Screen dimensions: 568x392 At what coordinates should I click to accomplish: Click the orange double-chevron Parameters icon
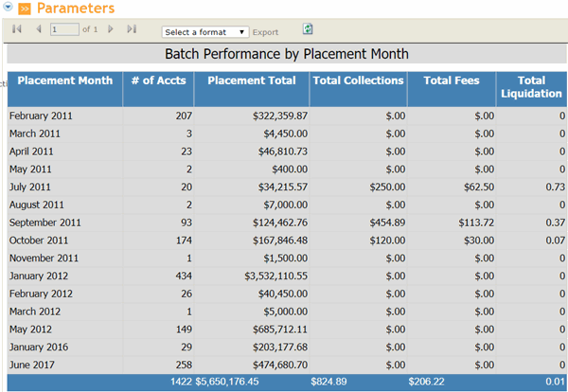25,9
